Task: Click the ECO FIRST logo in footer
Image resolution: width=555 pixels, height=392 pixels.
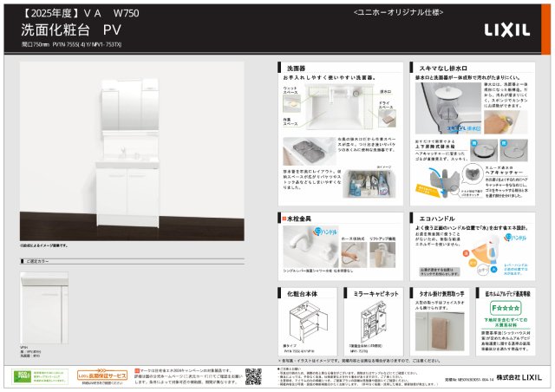Action: (22, 376)
